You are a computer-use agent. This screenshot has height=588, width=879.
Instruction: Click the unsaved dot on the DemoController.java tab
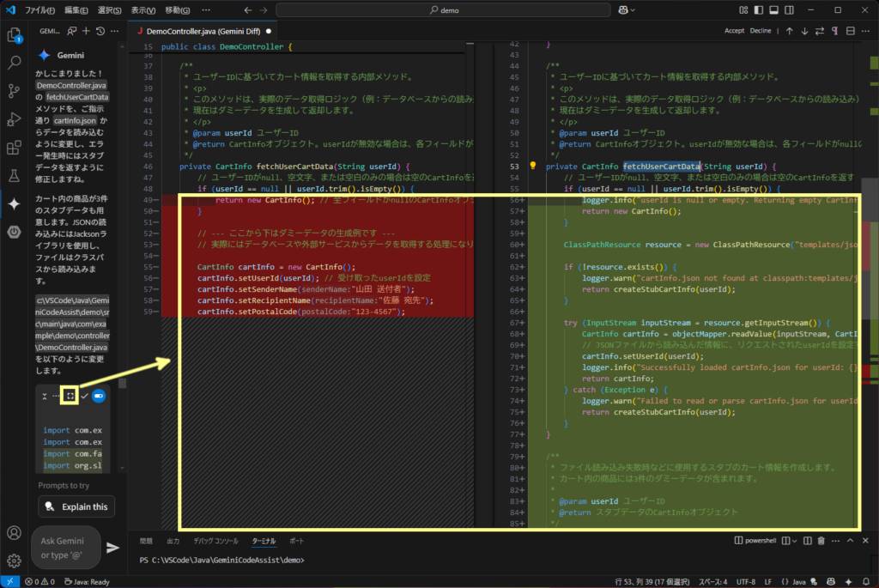tap(269, 32)
